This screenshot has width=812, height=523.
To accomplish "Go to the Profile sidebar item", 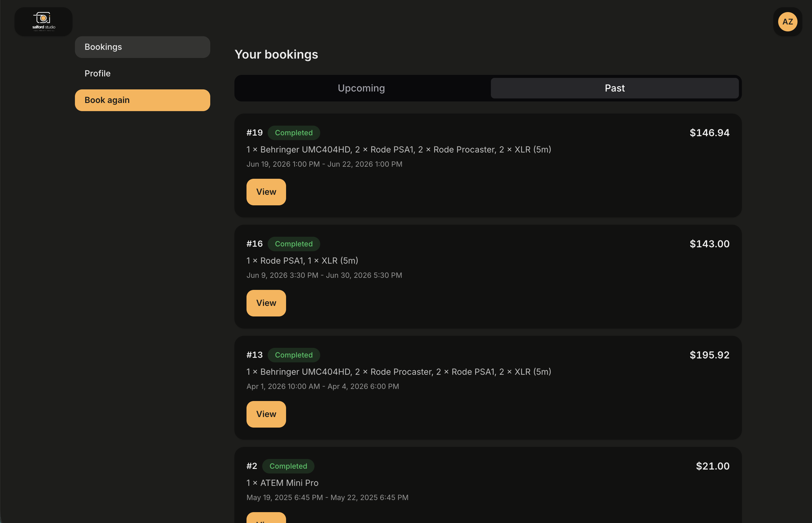I will pyautogui.click(x=142, y=73).
